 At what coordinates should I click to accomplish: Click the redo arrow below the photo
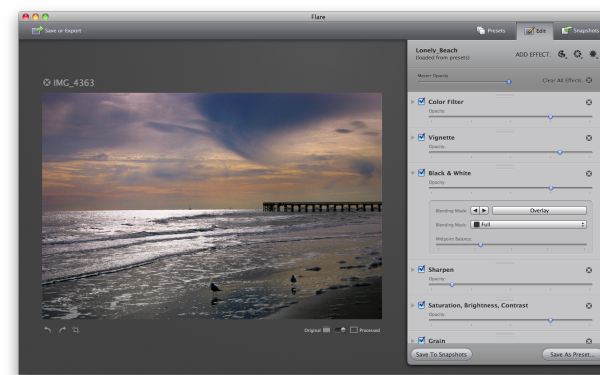tap(62, 329)
